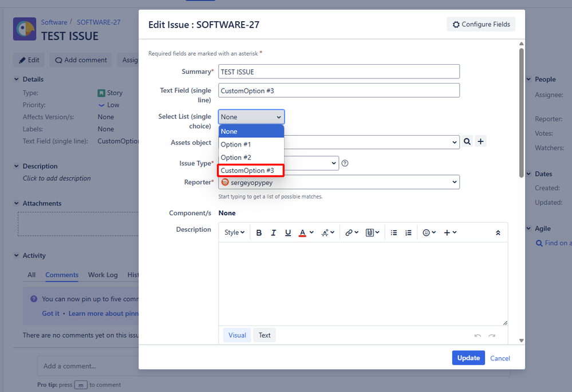572x392 pixels.
Task: Click the project avatar icon
Action: coord(25,29)
